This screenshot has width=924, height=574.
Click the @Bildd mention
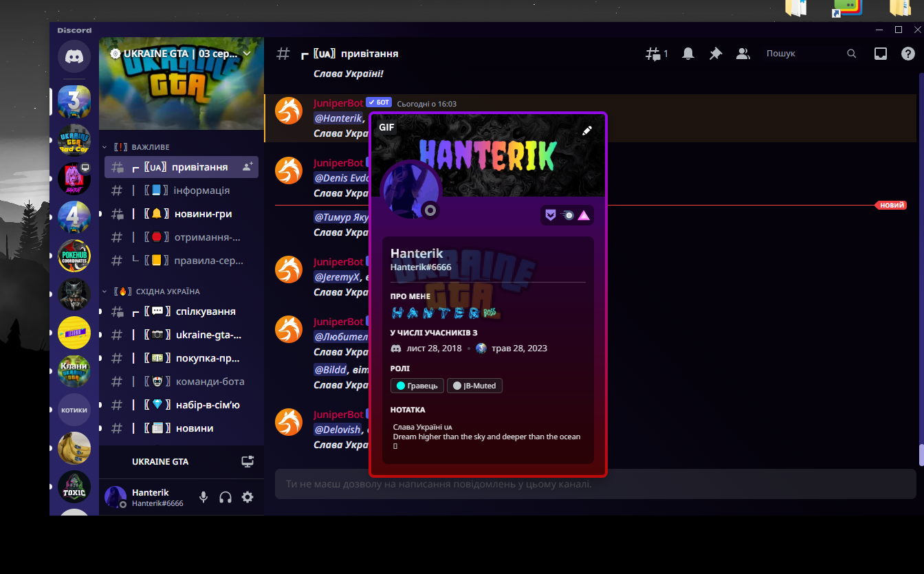(330, 370)
